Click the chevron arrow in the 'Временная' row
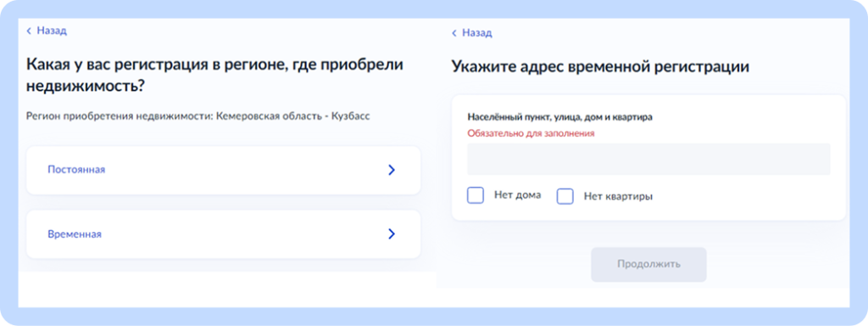868x326 pixels. (x=392, y=234)
